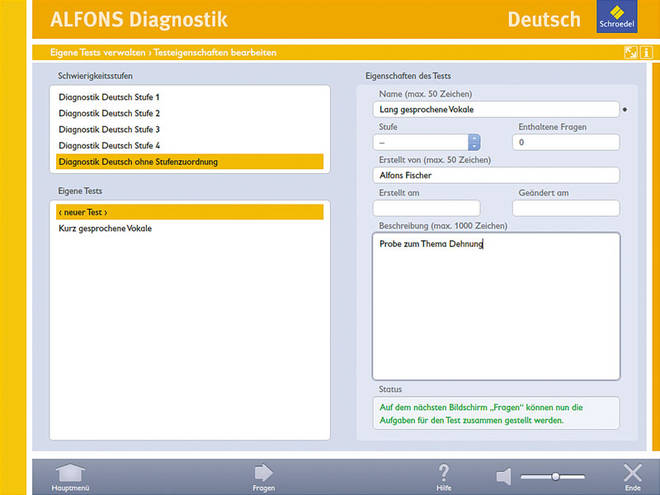Click the Name input field
This screenshot has width=660, height=495.
[x=496, y=109]
